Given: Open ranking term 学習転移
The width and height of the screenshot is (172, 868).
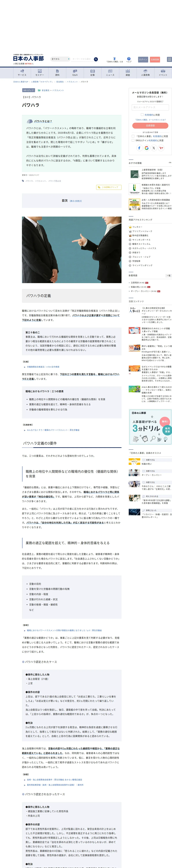Looking at the screenshot, I should [136, 261].
